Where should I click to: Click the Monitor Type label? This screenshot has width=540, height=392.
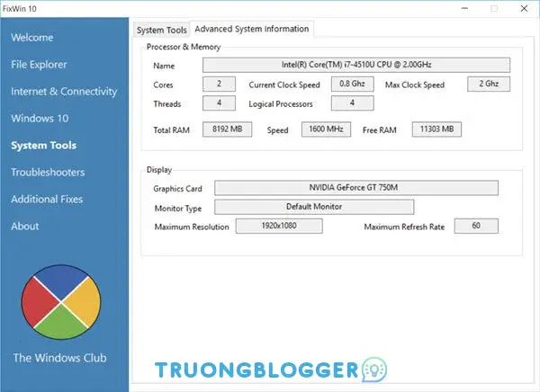(x=177, y=209)
